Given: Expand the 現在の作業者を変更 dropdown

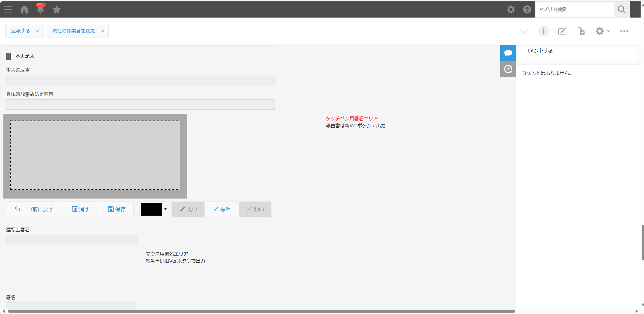Looking at the screenshot, I should click(78, 31).
